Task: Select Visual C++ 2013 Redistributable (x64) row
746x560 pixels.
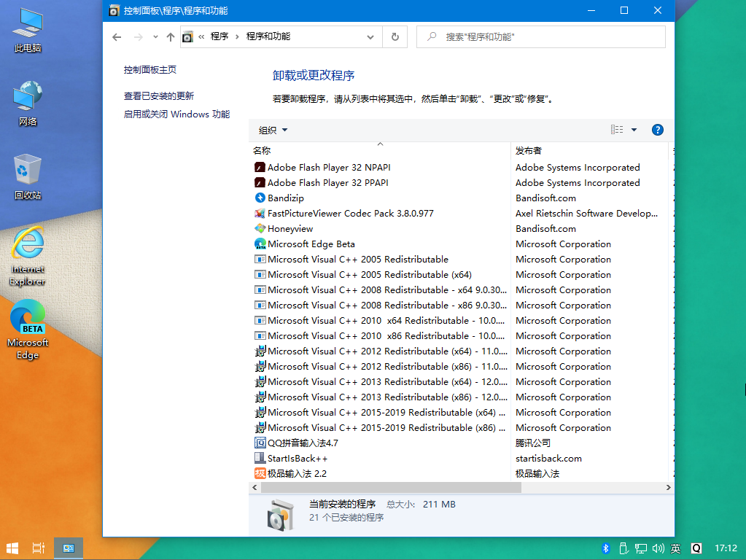Action: [462, 381]
